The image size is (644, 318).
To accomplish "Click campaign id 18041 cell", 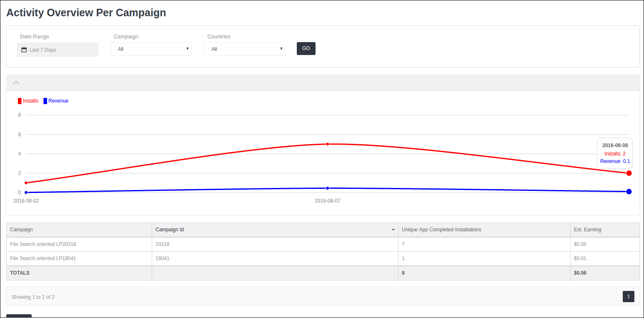I will click(275, 258).
